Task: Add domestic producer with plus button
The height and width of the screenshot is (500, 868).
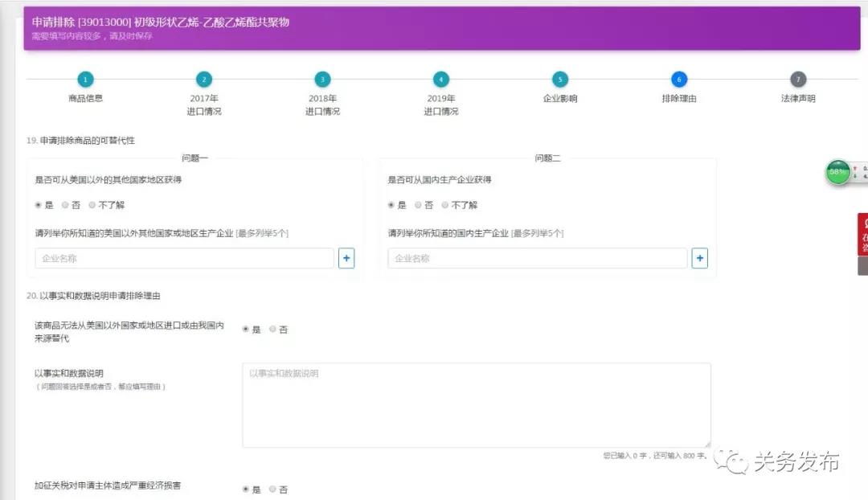Action: coord(700,258)
